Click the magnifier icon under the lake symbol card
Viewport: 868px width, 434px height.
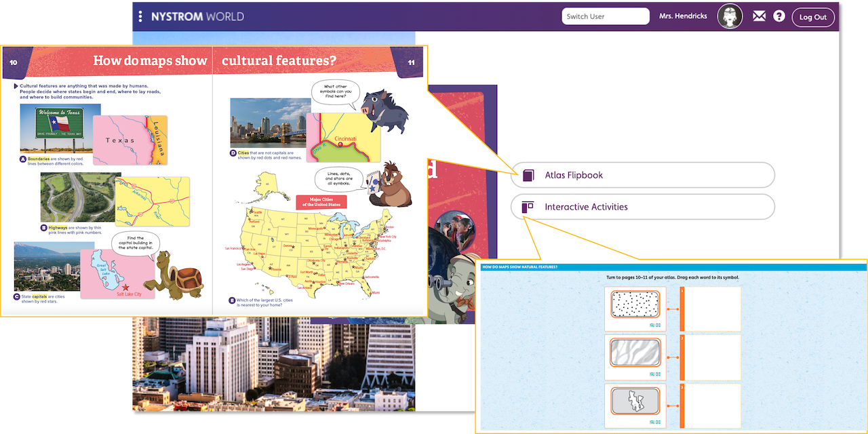coord(652,420)
